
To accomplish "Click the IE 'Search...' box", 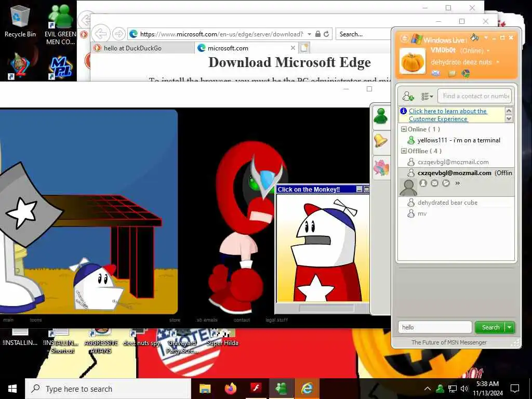I will pos(363,34).
